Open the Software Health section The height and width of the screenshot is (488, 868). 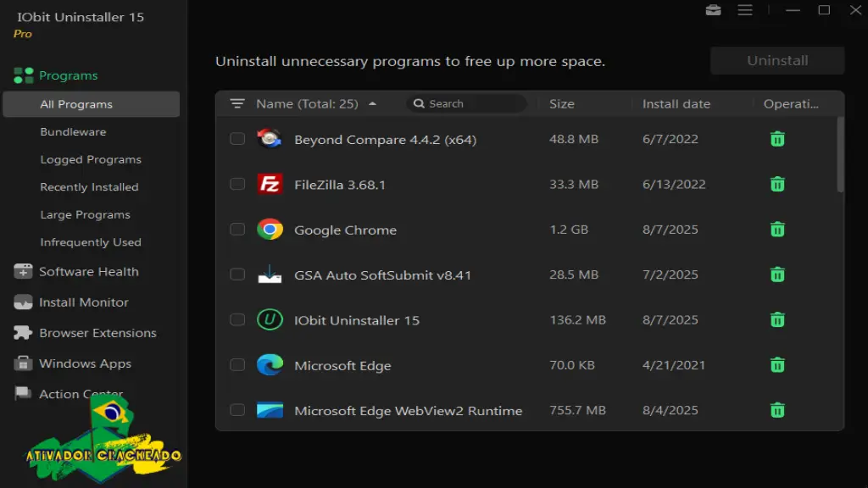pyautogui.click(x=88, y=272)
